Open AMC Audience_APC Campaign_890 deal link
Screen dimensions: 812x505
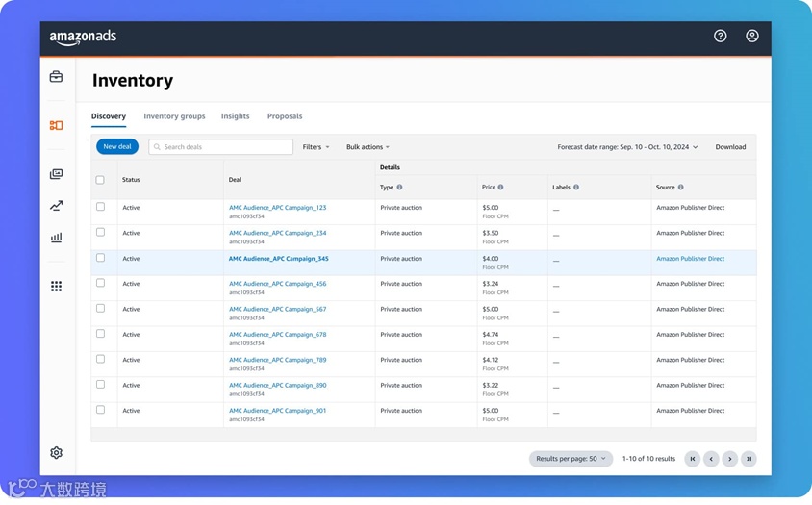pos(278,386)
